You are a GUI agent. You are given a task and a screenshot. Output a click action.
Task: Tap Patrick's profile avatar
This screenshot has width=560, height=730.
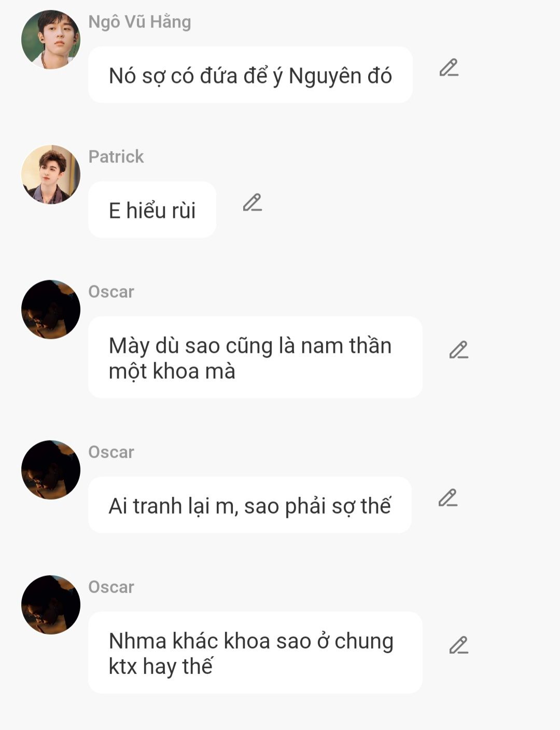(51, 175)
